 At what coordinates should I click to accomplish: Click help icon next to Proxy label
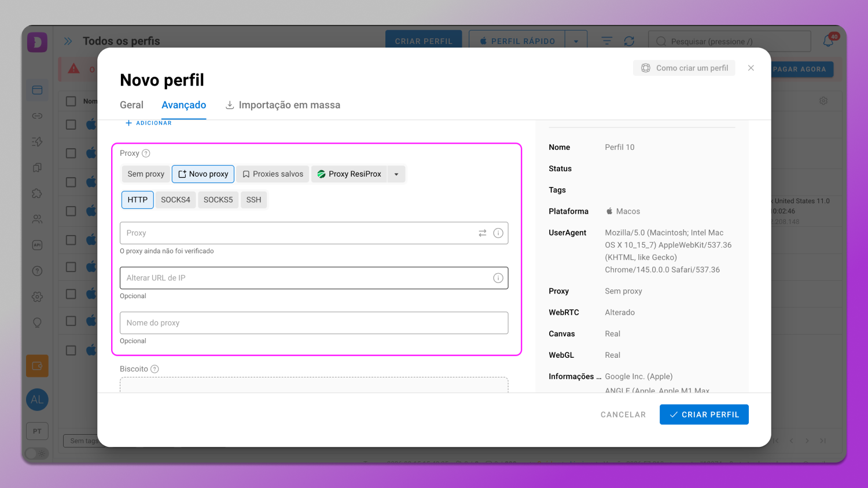click(146, 153)
